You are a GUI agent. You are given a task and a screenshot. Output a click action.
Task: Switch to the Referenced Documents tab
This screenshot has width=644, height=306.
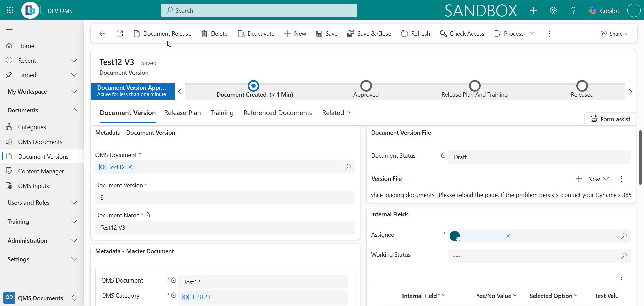point(277,113)
